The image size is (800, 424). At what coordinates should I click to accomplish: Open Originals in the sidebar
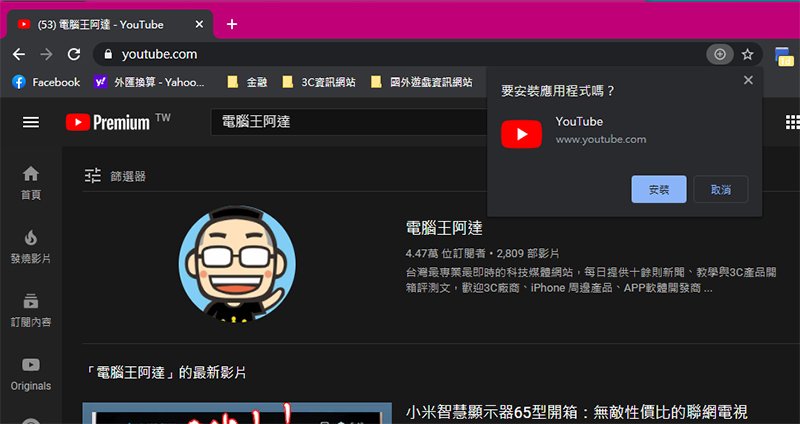31,373
